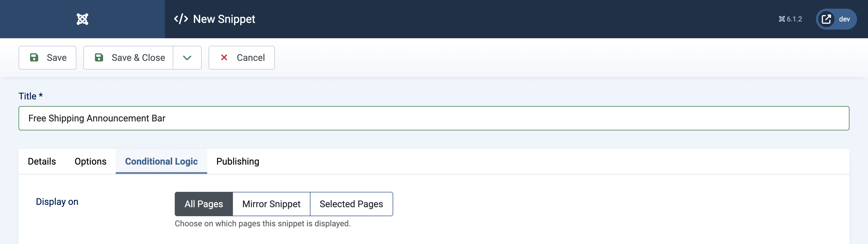The image size is (868, 244).
Task: Click the Display on field label
Action: [57, 201]
